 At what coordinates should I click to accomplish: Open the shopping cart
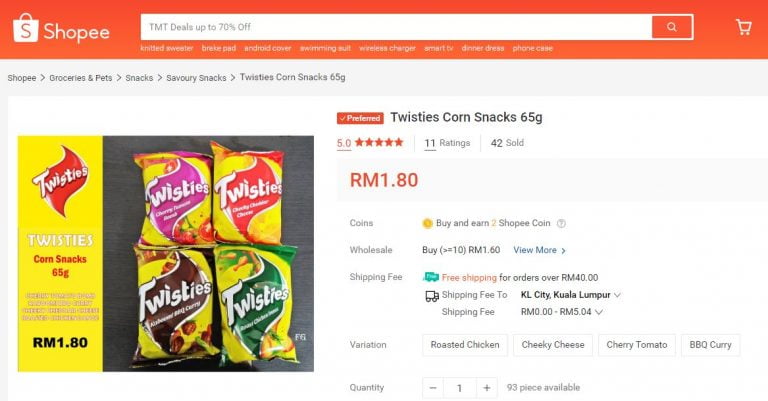click(743, 27)
